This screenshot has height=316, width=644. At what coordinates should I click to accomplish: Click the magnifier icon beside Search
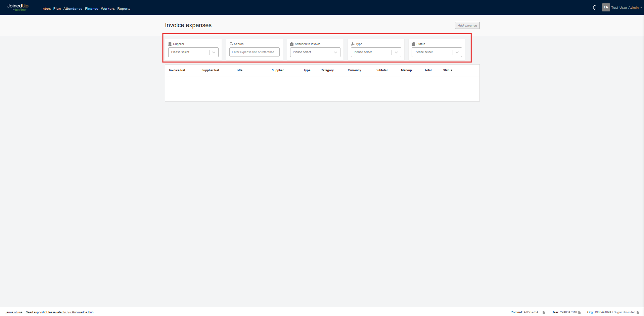(x=231, y=44)
